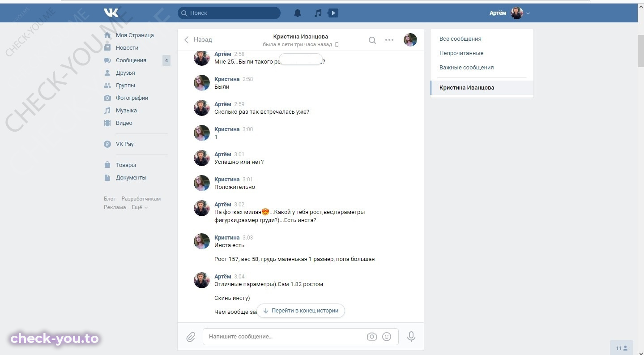
Task: Open Артём's avatar in top bar
Action: click(517, 13)
